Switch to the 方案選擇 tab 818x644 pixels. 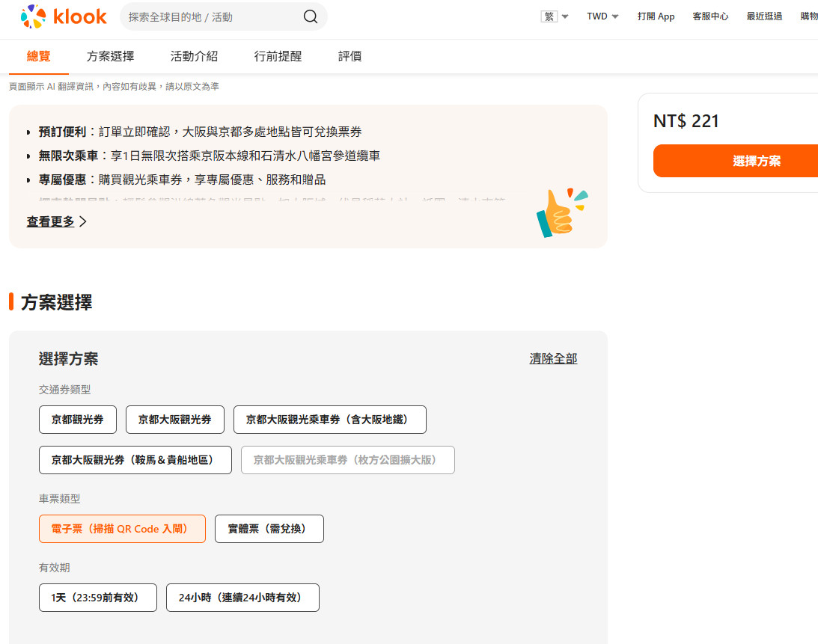[x=110, y=56]
